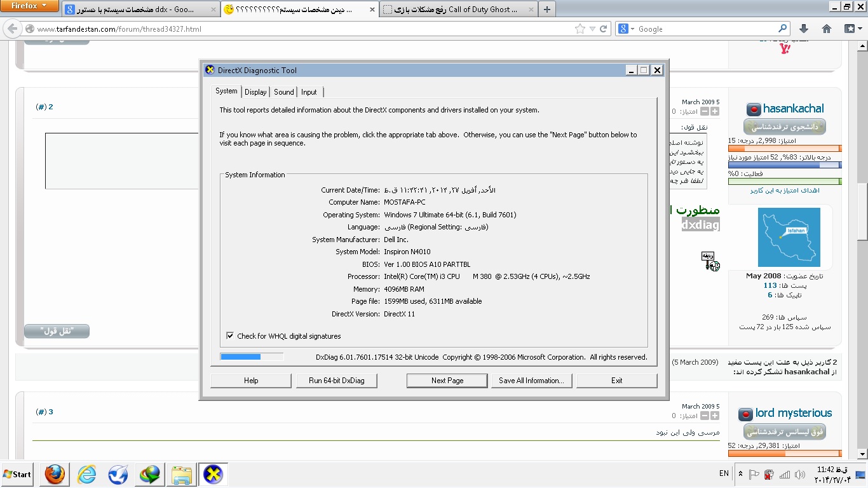The height and width of the screenshot is (488, 868).
Task: Switch to the Sound tab
Action: pos(284,92)
